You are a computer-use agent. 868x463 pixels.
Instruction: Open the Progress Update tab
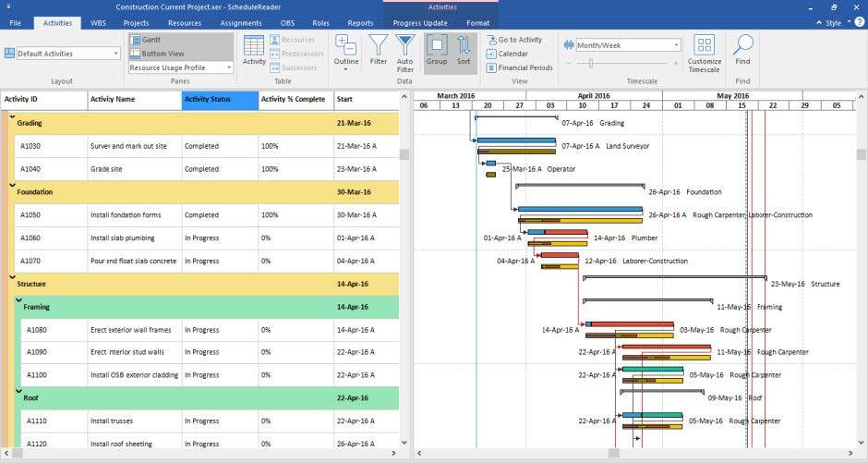tap(421, 22)
